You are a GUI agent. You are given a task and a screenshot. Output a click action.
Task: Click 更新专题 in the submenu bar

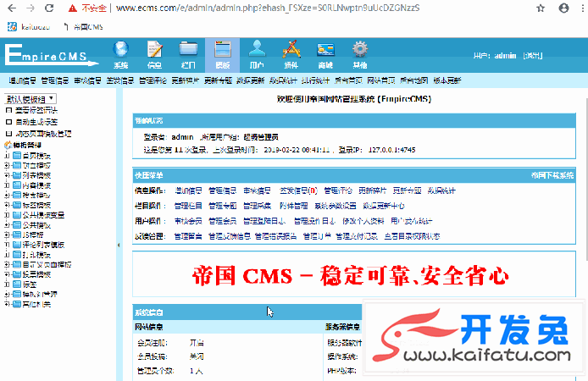[218, 80]
